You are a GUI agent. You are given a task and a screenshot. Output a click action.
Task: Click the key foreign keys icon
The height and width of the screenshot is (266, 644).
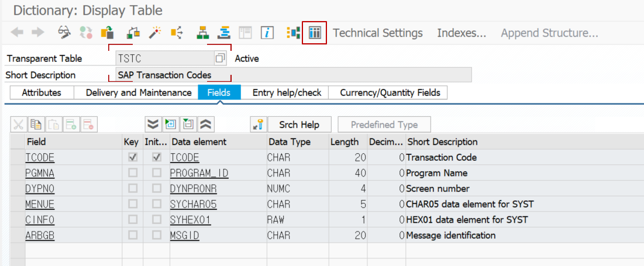pos(259,125)
